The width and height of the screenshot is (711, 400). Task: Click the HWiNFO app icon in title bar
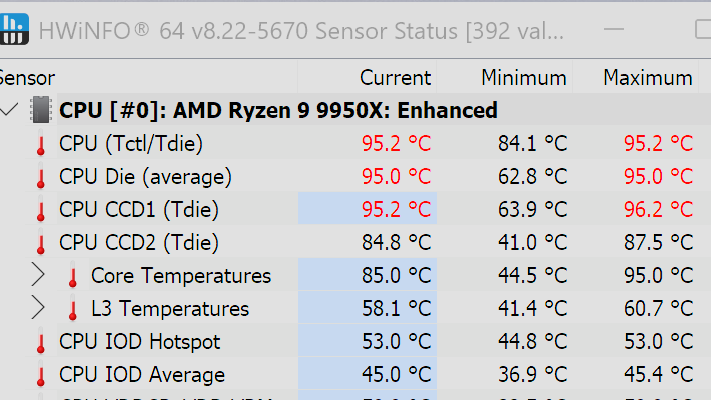click(x=15, y=29)
